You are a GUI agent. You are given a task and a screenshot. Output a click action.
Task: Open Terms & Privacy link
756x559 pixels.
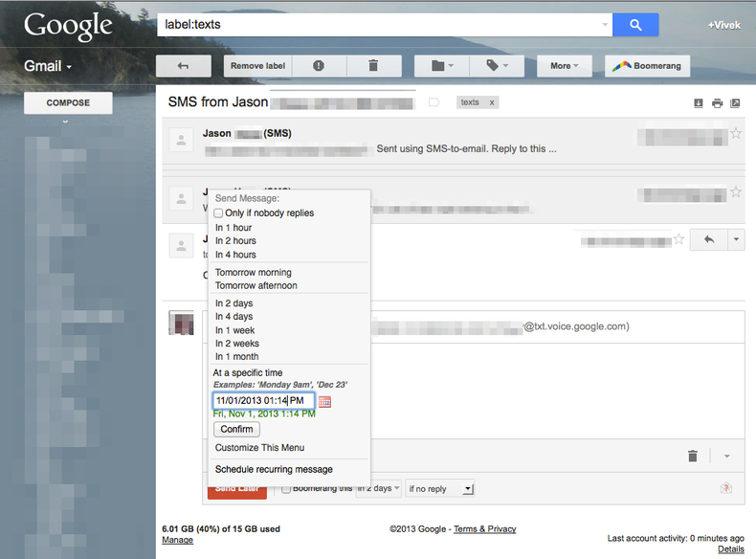pos(484,529)
